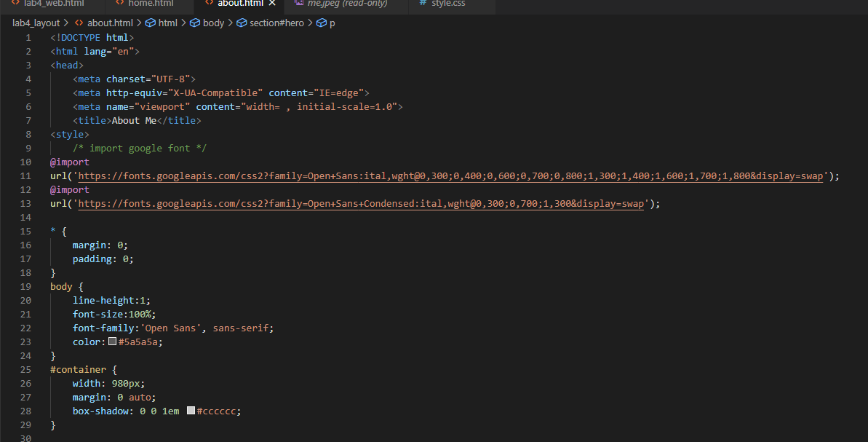Click the image icon on me.jpeg tab
The image size is (868, 442).
[298, 4]
